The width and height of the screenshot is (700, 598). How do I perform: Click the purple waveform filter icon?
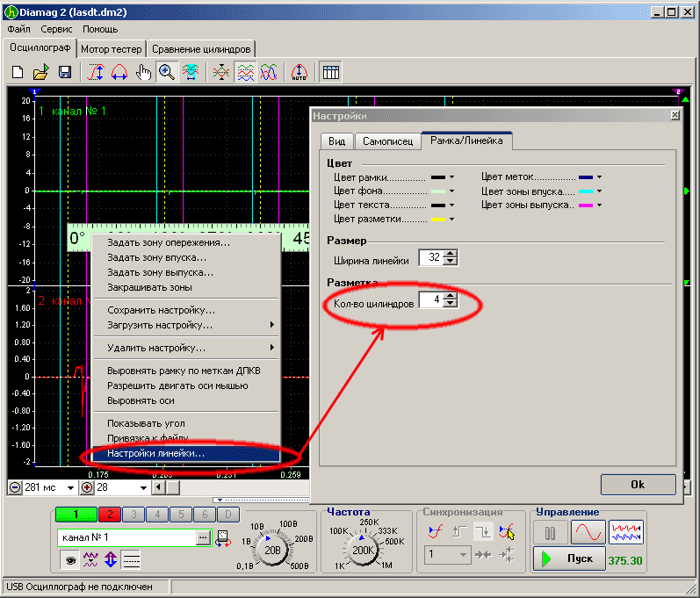90,559
